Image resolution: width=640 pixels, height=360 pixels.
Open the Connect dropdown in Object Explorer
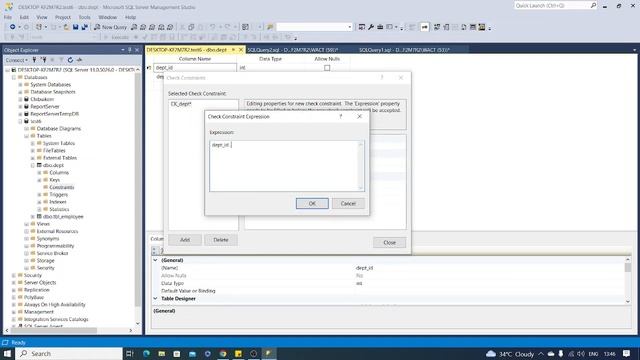point(16,60)
